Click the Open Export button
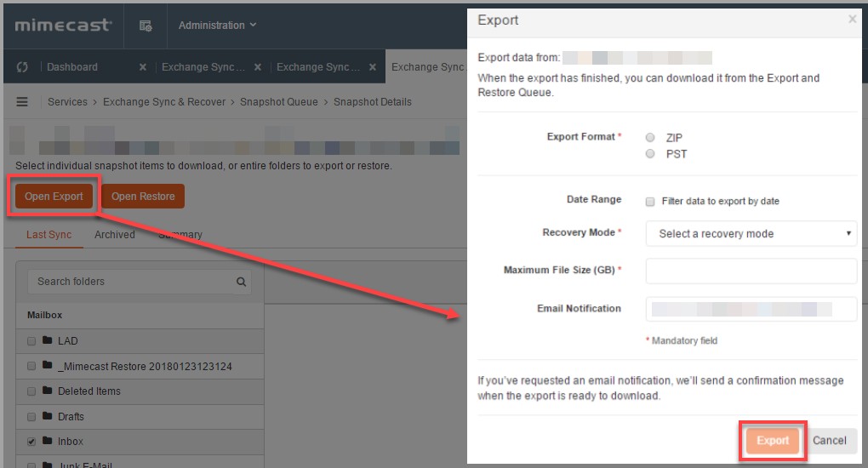This screenshot has height=468, width=868. click(x=54, y=197)
